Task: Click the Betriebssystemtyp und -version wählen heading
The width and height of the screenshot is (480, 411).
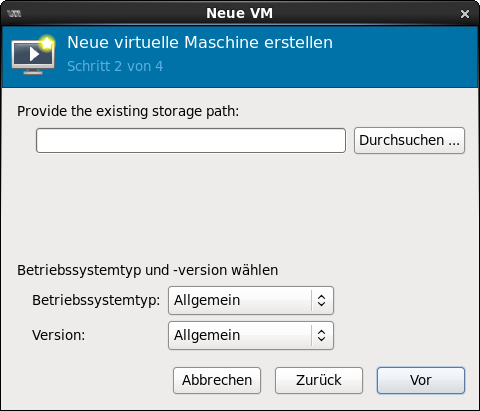Action: [147, 270]
